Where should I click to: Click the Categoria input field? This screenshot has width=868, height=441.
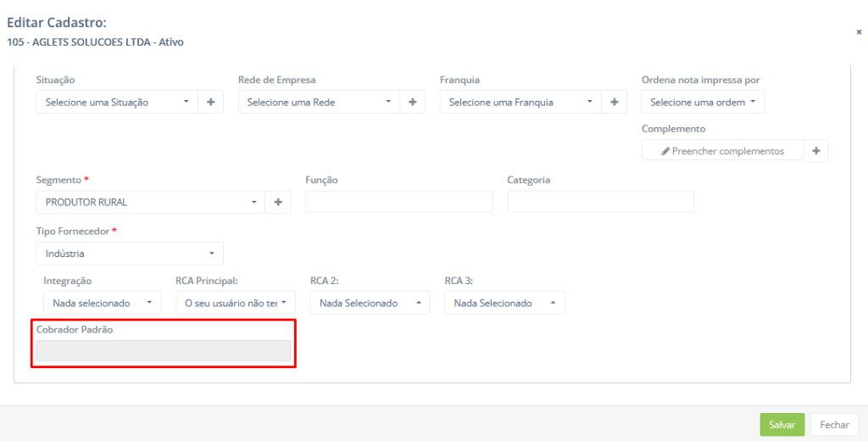[601, 201]
